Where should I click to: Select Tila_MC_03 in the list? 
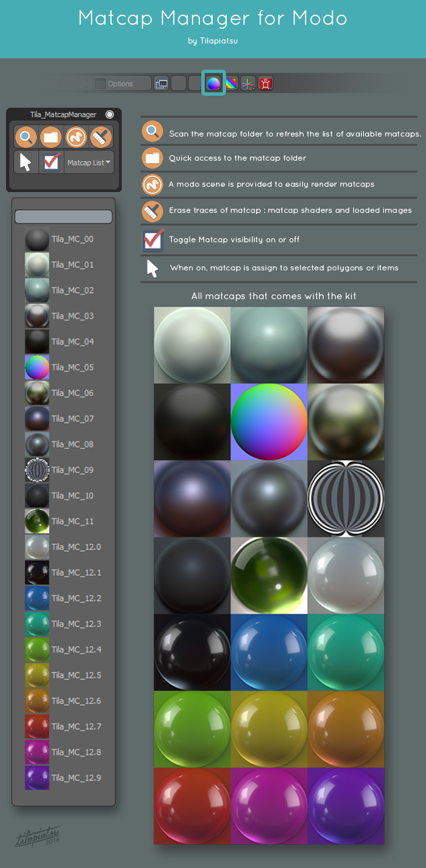pos(64,317)
